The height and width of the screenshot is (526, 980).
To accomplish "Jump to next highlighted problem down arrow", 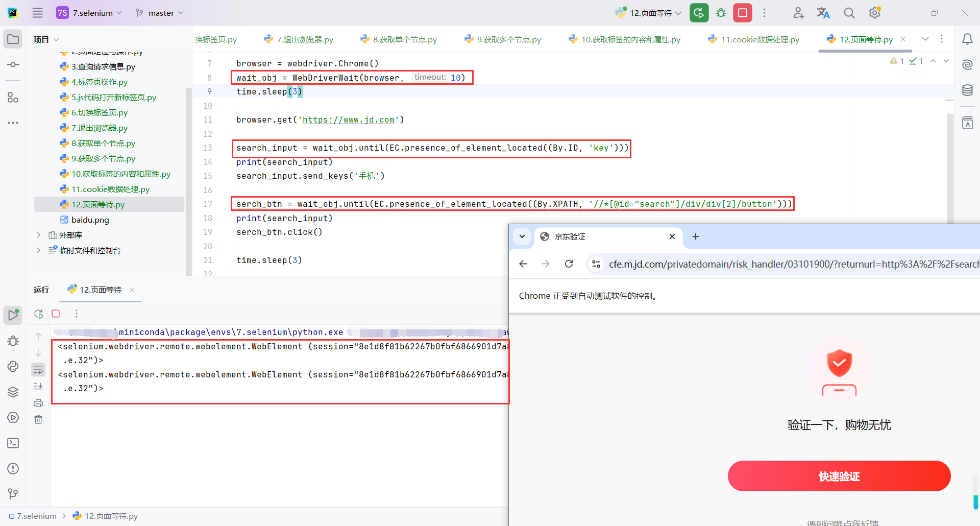I will [946, 61].
